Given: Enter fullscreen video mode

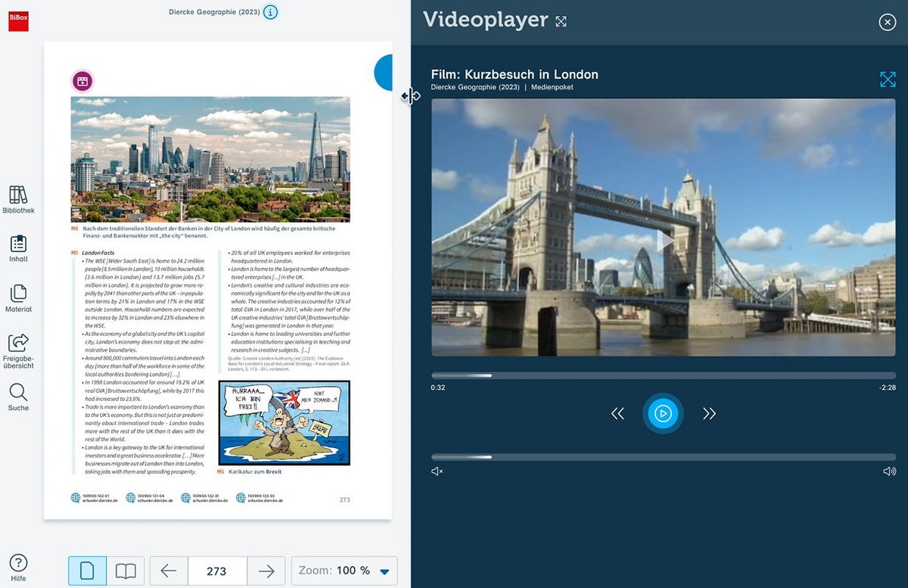Looking at the screenshot, I should point(888,79).
